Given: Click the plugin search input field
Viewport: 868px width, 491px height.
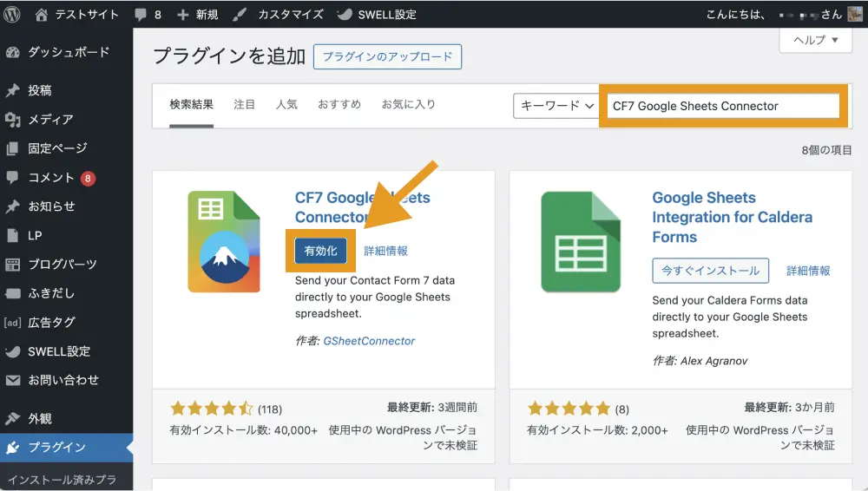Looking at the screenshot, I should tap(721, 106).
